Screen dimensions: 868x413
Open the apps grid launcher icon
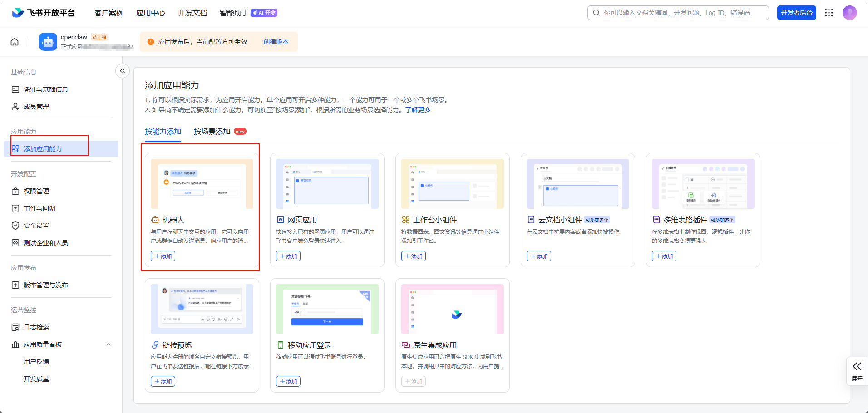pyautogui.click(x=829, y=13)
